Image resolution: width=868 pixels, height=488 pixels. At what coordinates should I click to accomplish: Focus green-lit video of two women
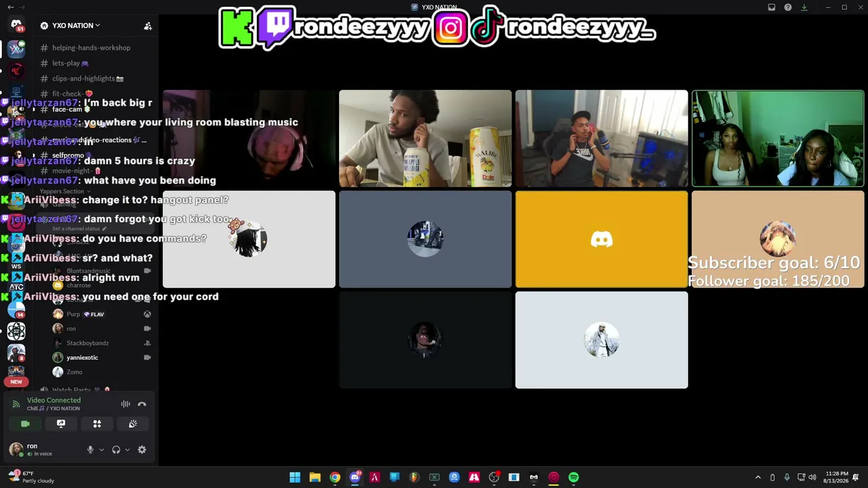tap(778, 138)
